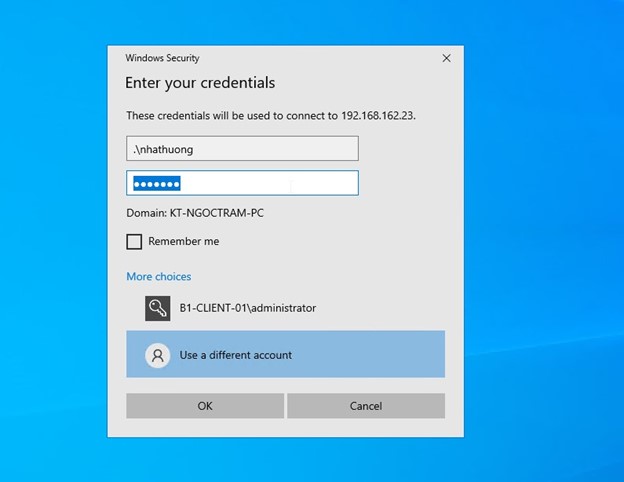Tick the Remember me checkbox

point(134,242)
